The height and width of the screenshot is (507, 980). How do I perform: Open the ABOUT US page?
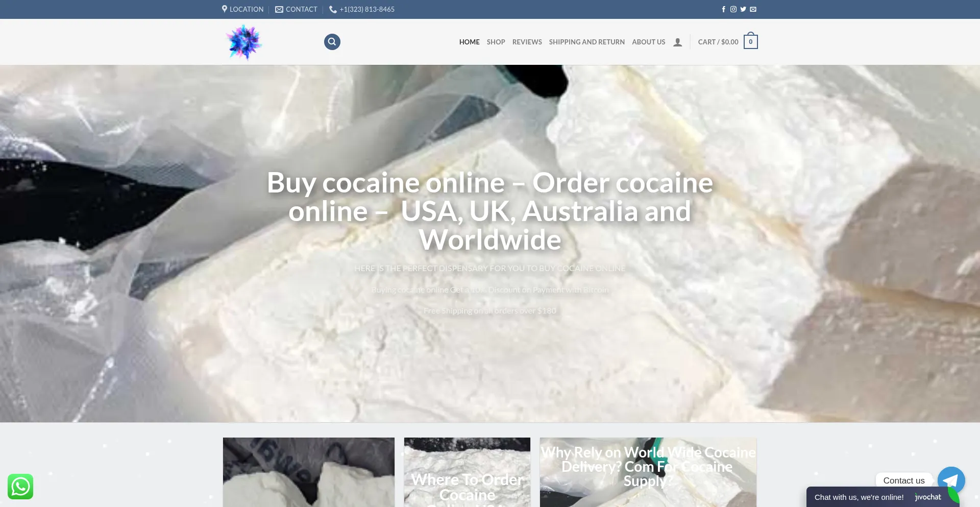648,42
